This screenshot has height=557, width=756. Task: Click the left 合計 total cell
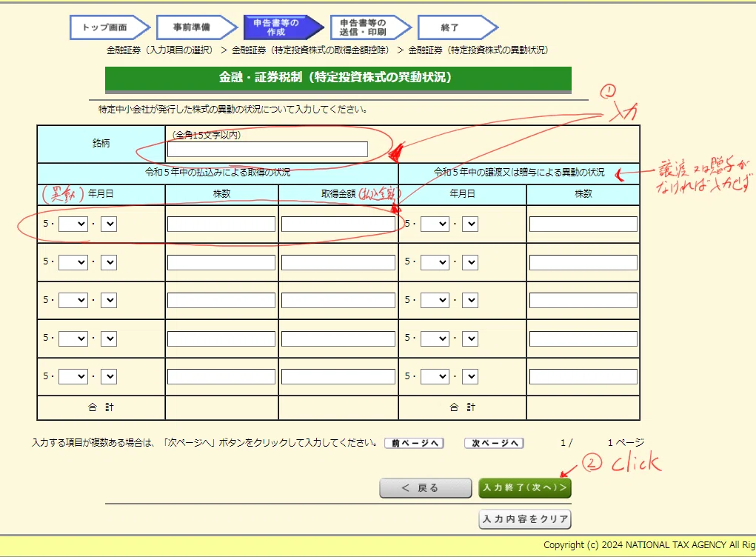pyautogui.click(x=101, y=407)
